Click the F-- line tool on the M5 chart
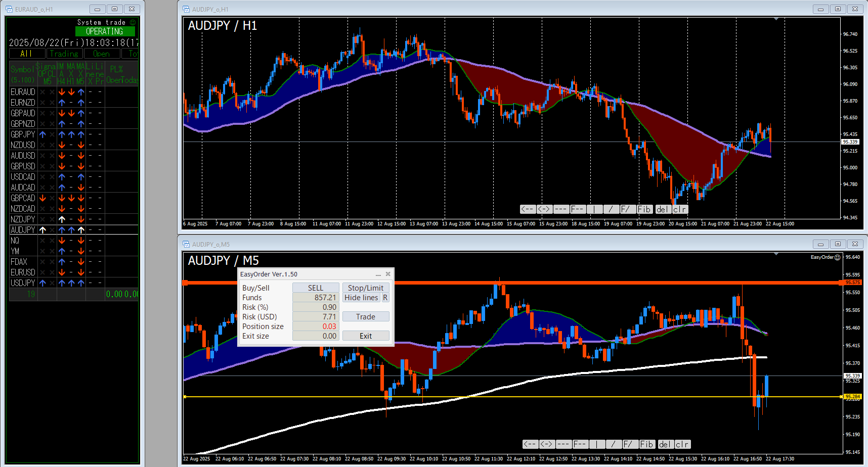This screenshot has height=467, width=868. 580,444
